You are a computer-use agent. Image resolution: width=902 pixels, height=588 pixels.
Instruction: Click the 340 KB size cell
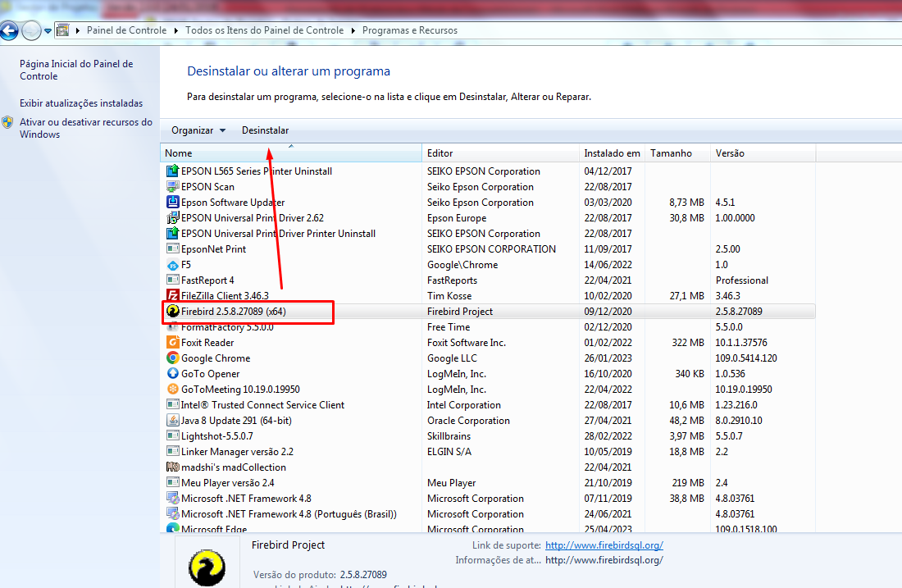pyautogui.click(x=689, y=373)
